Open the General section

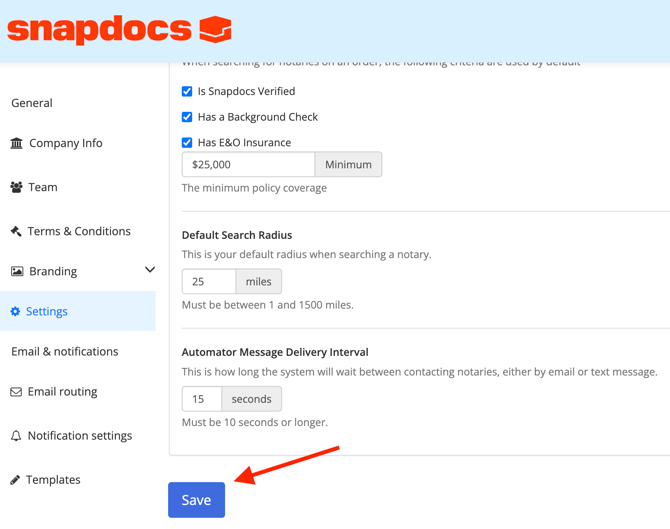pyautogui.click(x=32, y=103)
